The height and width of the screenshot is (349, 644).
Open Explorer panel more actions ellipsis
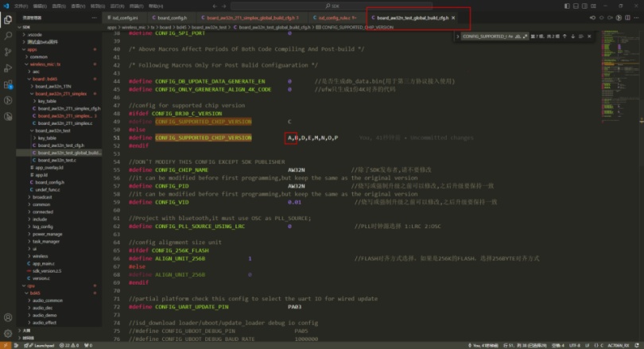click(94, 17)
